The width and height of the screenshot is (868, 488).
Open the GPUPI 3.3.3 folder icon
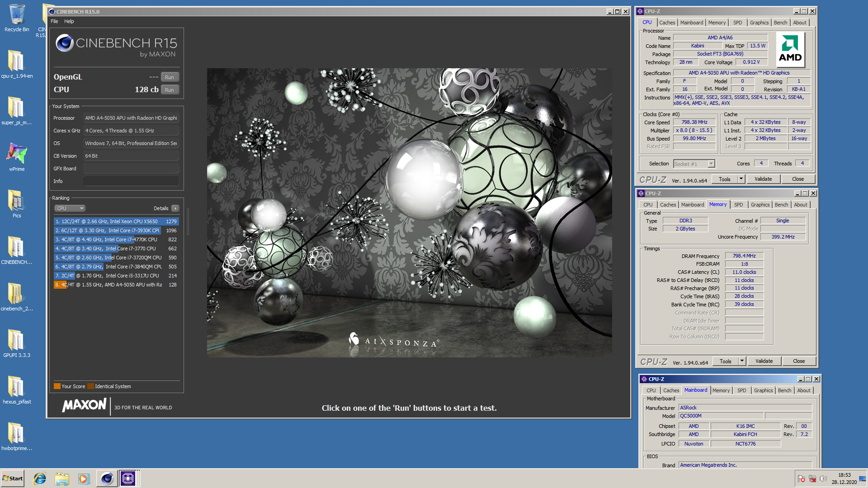click(17, 343)
